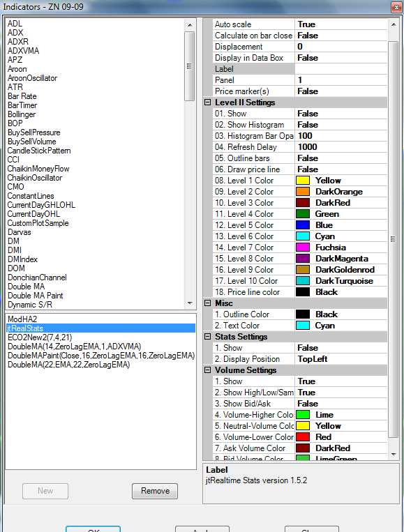Image resolution: width=404 pixels, height=532 pixels.
Task: Collapse the Level II Settings section
Action: [208, 102]
